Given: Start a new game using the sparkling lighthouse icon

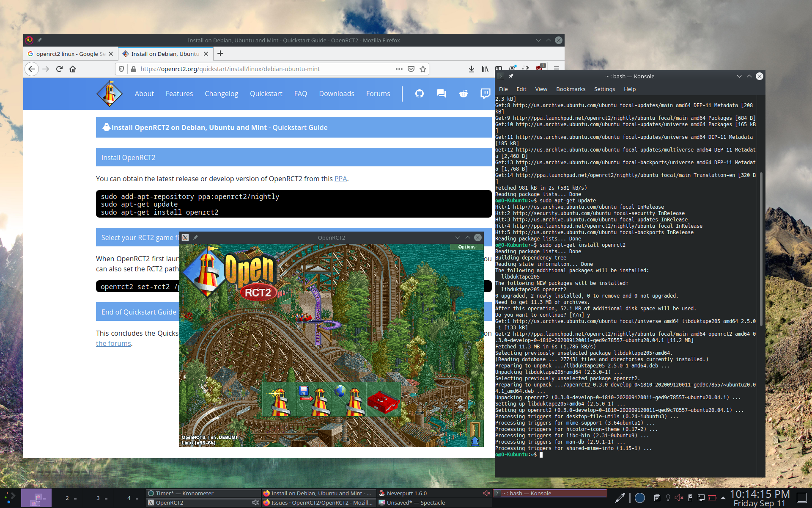Looking at the screenshot, I should pos(280,400).
